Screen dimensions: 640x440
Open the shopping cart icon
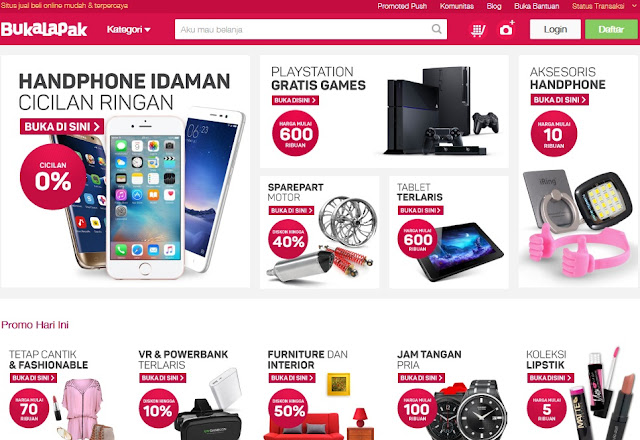point(478,30)
